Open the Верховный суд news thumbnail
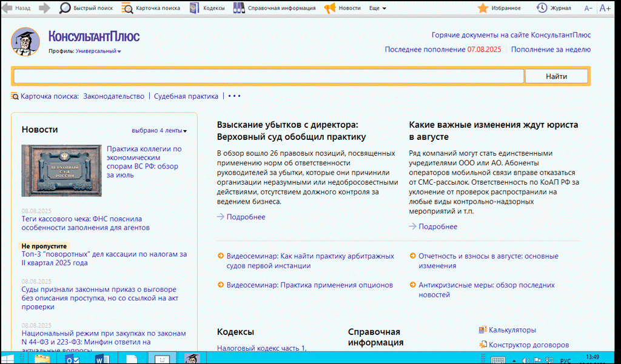The width and height of the screenshot is (621, 364). click(x=61, y=171)
